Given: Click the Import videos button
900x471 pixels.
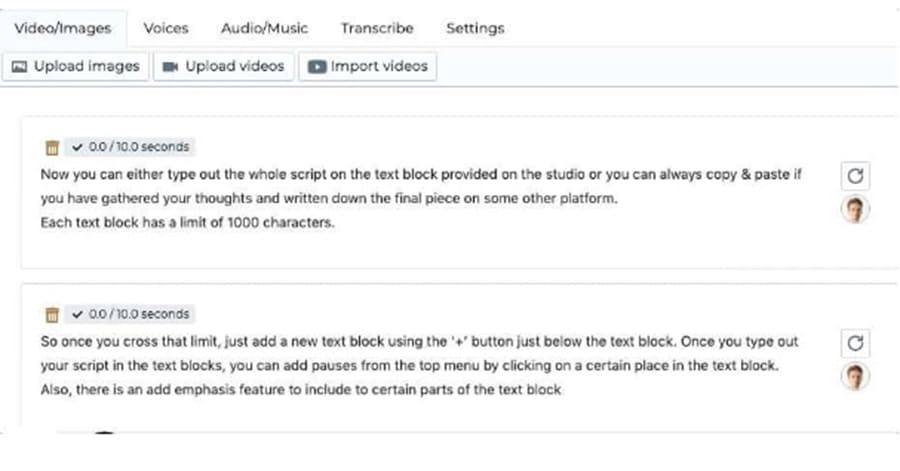Looking at the screenshot, I should [368, 67].
